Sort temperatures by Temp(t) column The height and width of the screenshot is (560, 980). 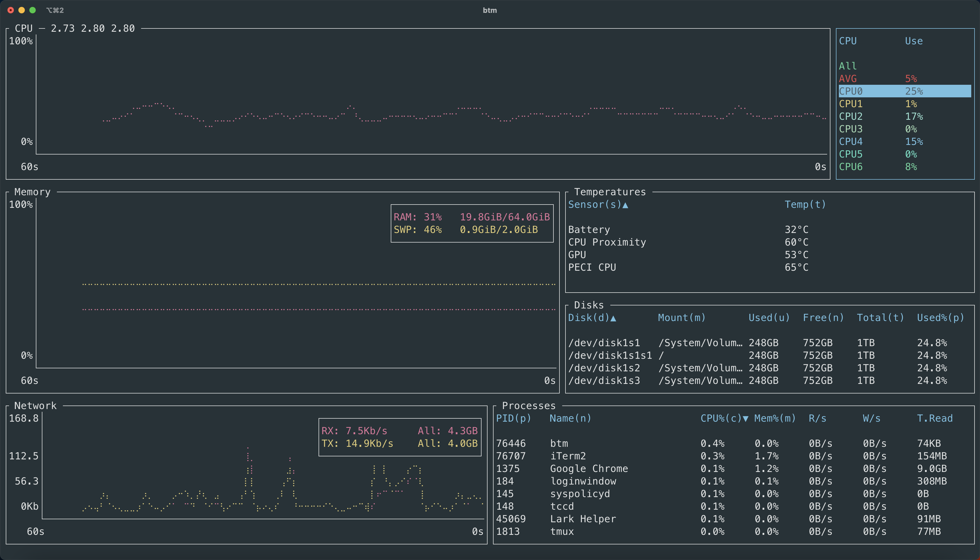click(805, 205)
